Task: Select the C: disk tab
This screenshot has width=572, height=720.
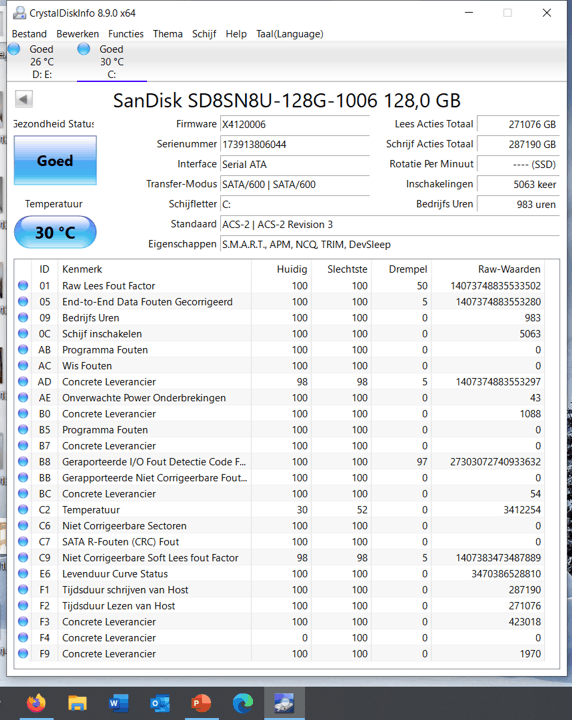Action: tap(112, 62)
